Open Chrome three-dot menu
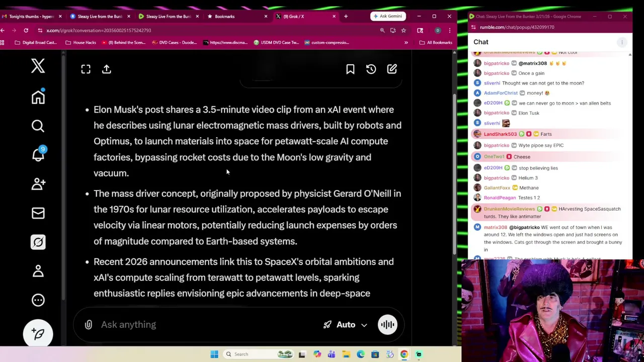644x362 pixels. click(x=449, y=30)
